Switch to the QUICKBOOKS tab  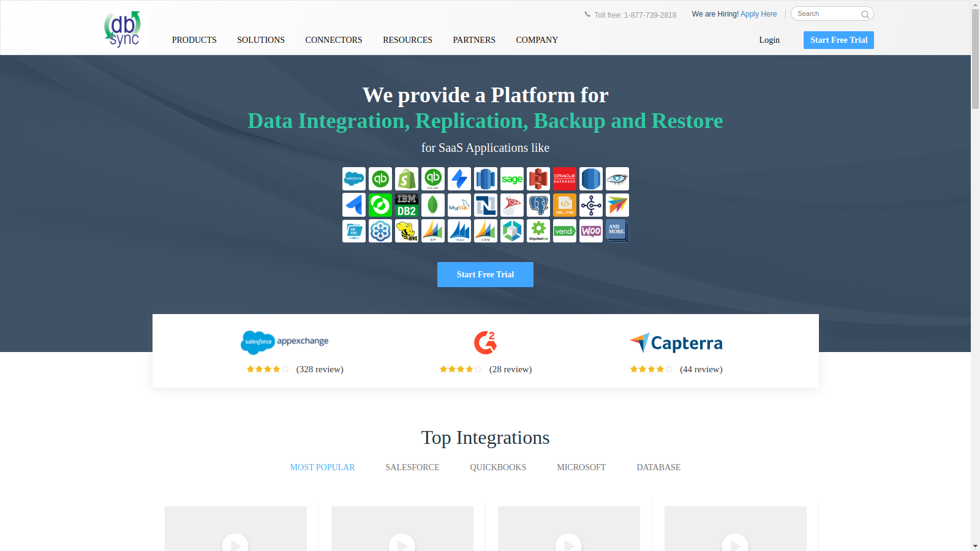tap(498, 467)
